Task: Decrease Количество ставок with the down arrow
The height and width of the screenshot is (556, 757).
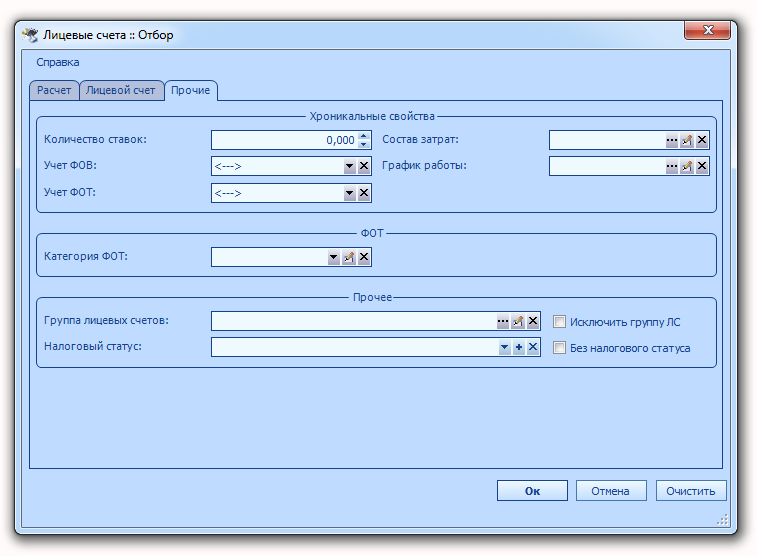Action: 364,144
